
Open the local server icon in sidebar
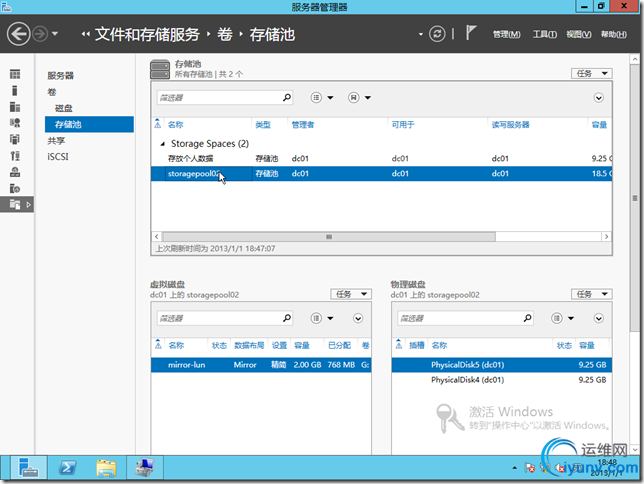pos(15,90)
